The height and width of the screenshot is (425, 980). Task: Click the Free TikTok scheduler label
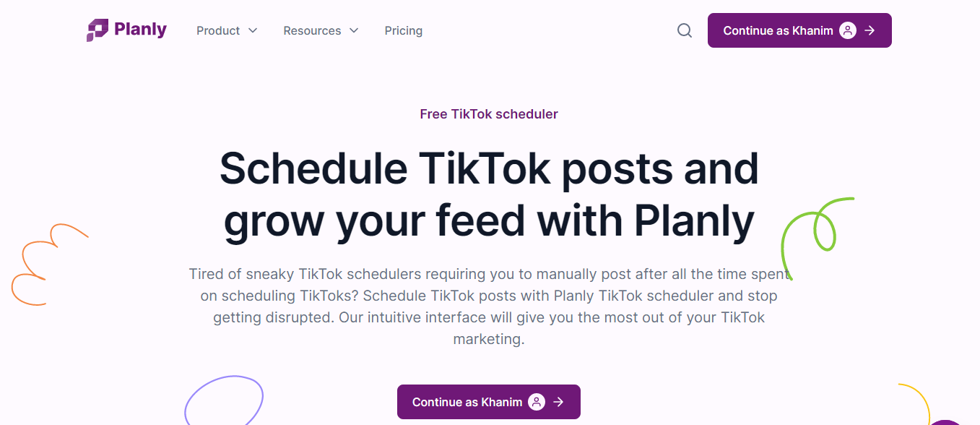(489, 114)
